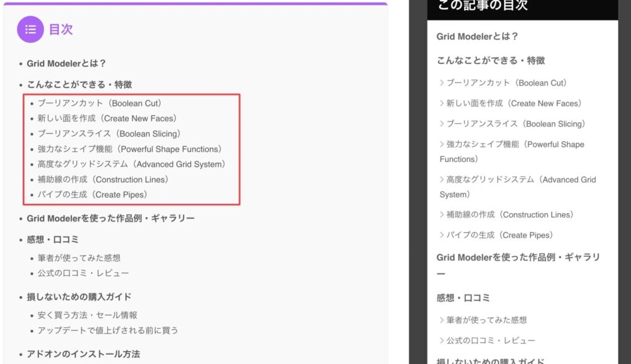Screen dimensions: 631x364
Task: Open Grid Modelerとは？ in the right sidebar
Action: tap(478, 36)
